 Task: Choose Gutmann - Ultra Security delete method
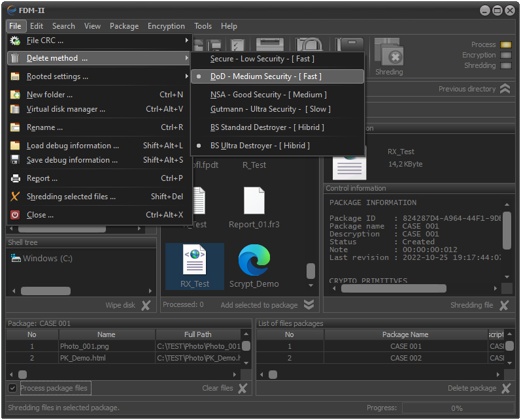pos(277,109)
